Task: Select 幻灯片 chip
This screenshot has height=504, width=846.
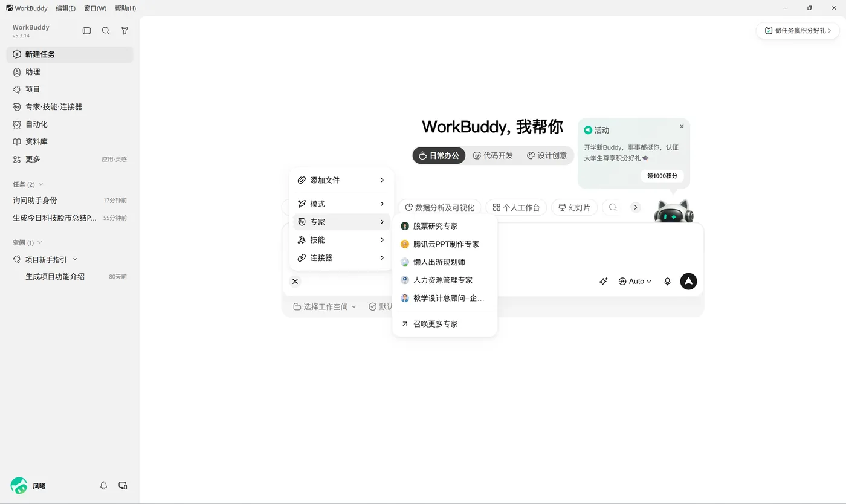Action: click(574, 207)
